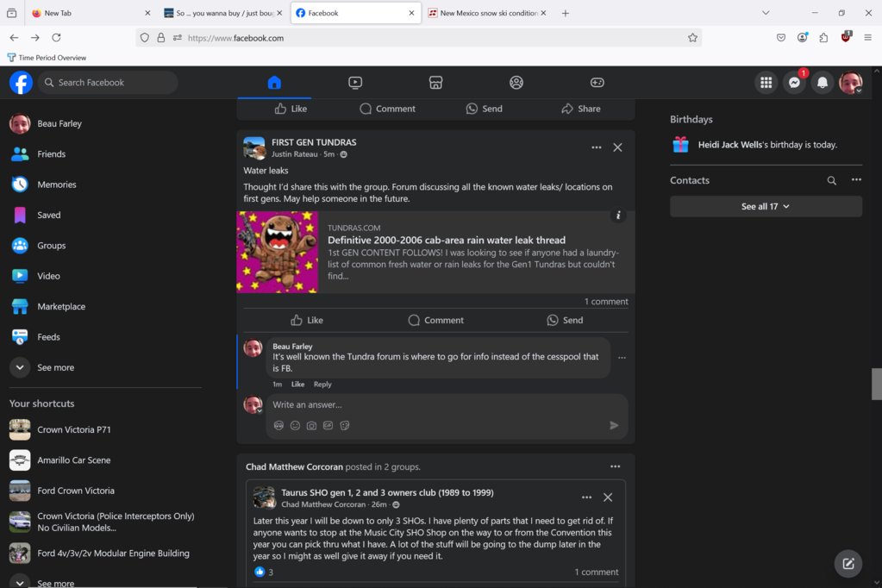
Task: Insert a GIF in the comment
Action: click(x=328, y=425)
